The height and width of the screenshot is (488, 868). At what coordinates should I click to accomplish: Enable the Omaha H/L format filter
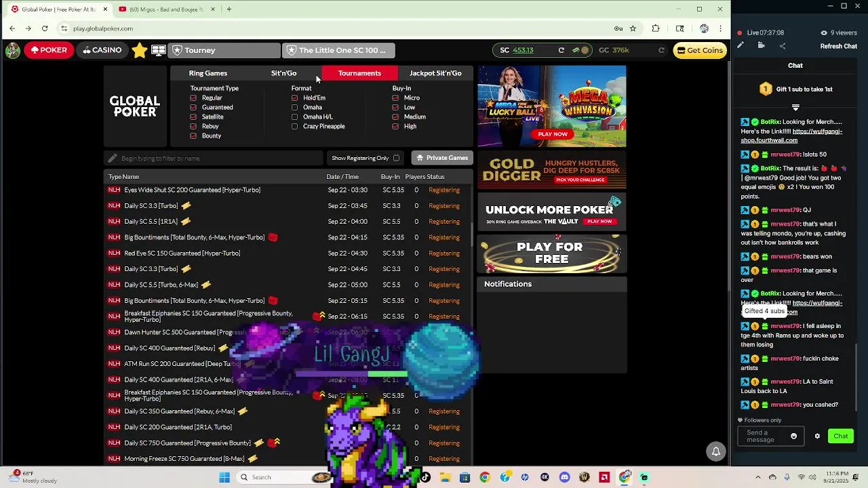click(294, 117)
